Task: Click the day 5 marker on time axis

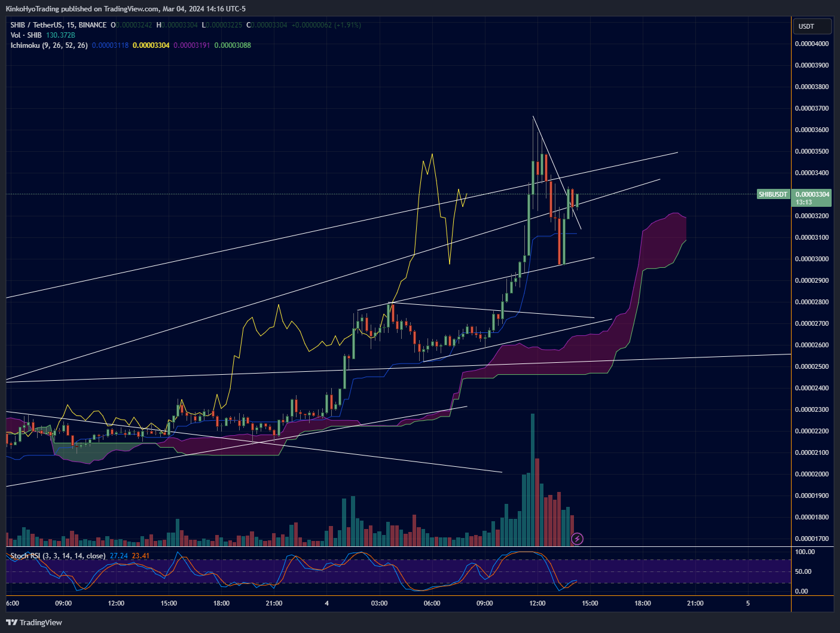Action: point(748,603)
